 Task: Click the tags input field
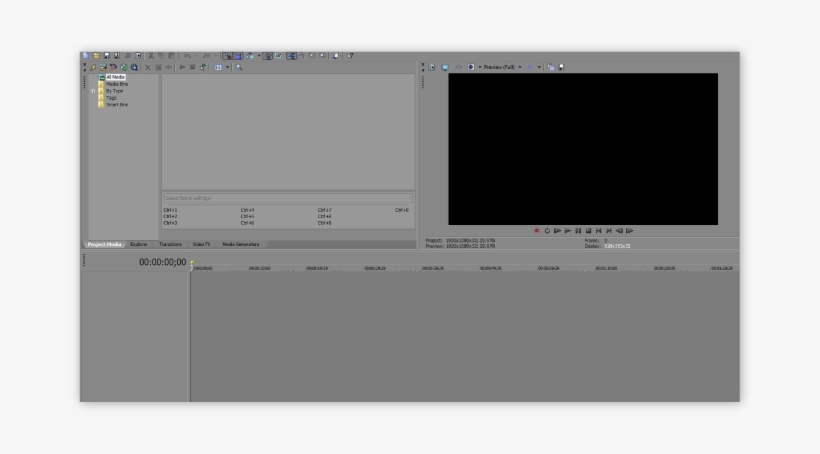pos(288,198)
